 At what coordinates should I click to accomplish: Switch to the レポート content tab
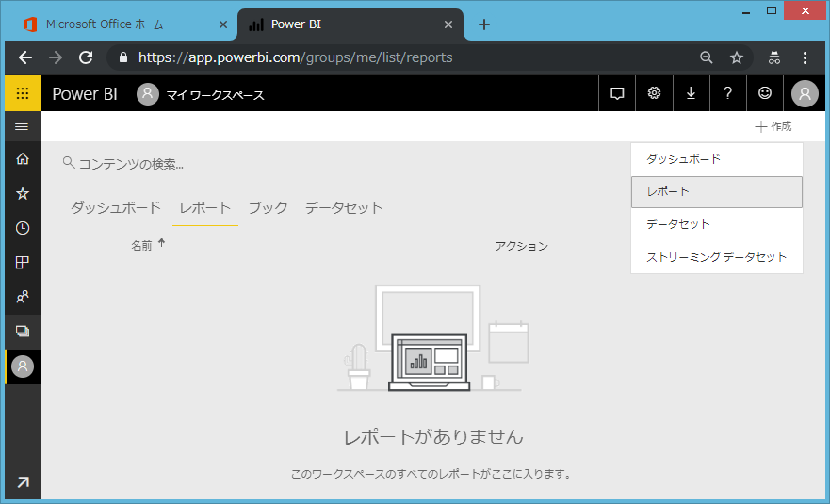click(x=204, y=207)
